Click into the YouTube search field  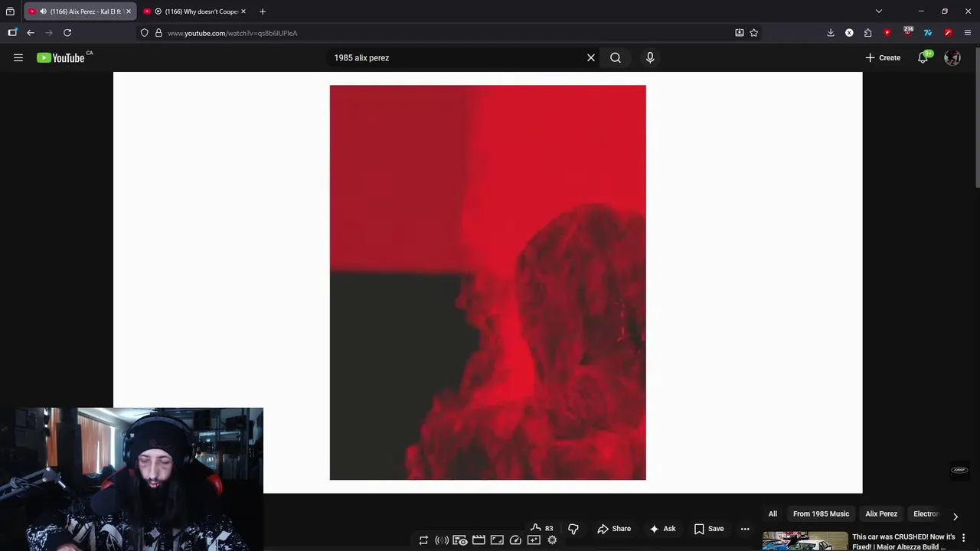click(x=456, y=57)
